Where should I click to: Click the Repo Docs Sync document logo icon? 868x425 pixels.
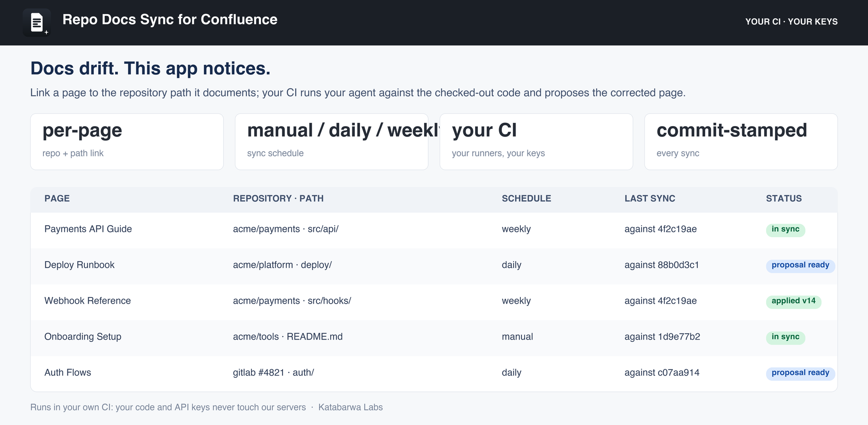coord(37,22)
